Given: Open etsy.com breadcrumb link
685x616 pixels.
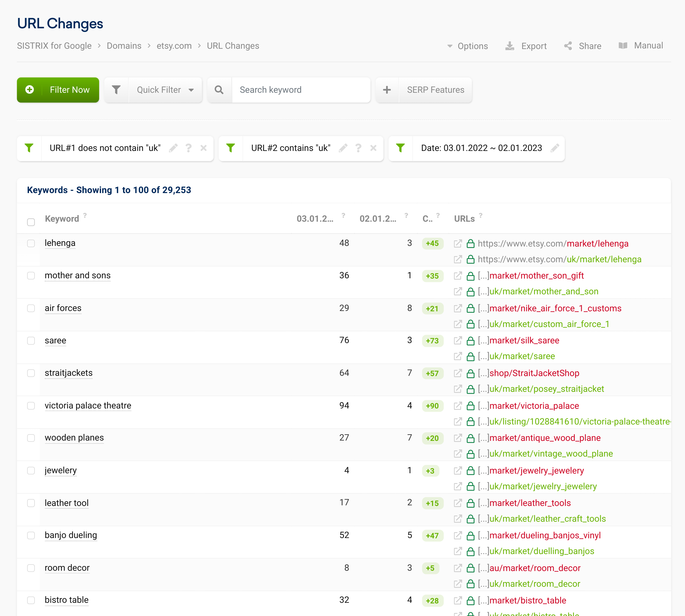Looking at the screenshot, I should 174,46.
